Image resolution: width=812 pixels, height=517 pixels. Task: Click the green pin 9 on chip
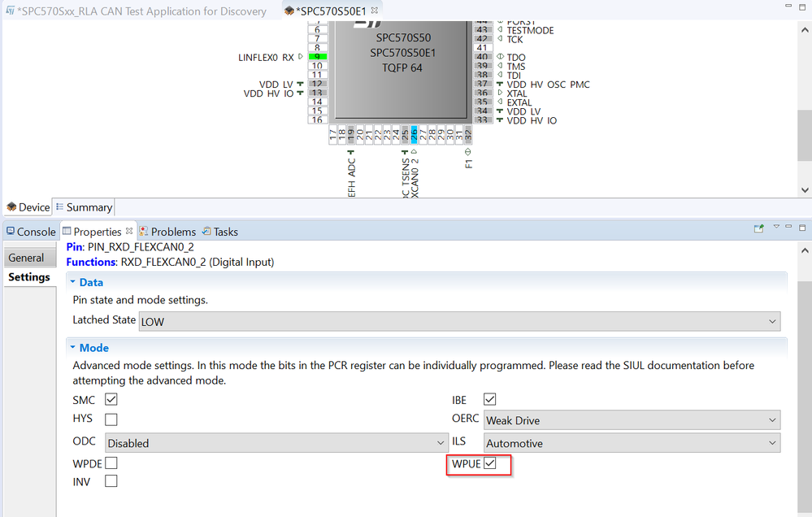(x=318, y=57)
